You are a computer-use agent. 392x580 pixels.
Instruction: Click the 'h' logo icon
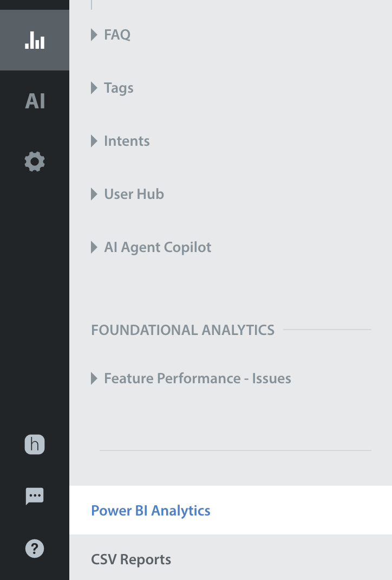point(35,445)
